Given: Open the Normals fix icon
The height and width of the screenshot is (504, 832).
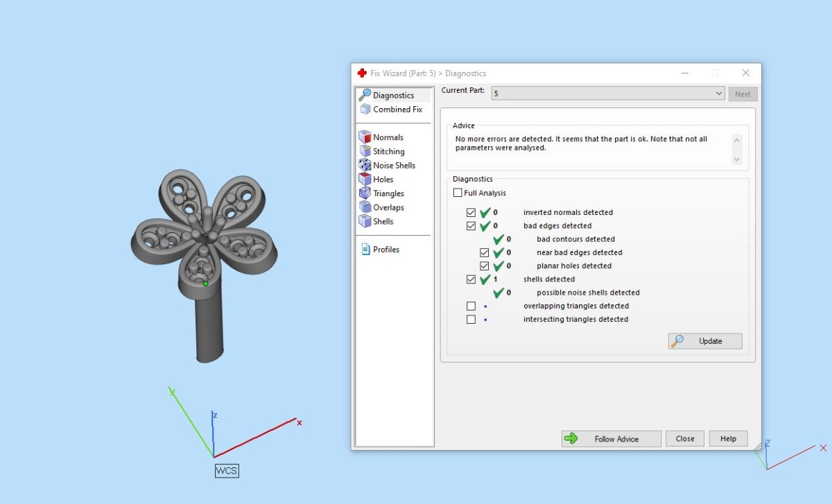Looking at the screenshot, I should 365,137.
